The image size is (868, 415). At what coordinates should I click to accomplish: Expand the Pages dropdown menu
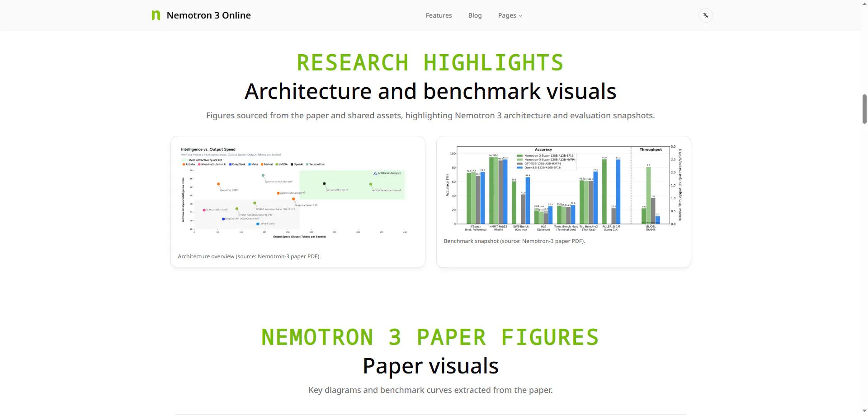coord(510,15)
